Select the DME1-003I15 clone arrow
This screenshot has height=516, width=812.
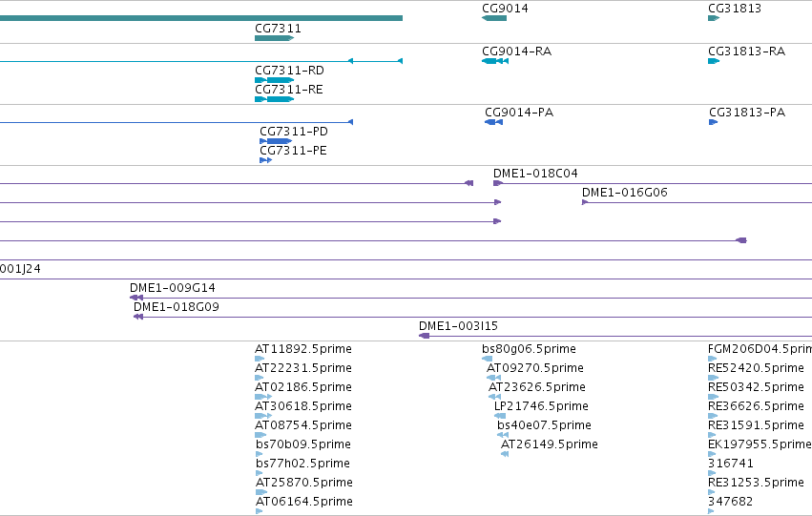424,336
